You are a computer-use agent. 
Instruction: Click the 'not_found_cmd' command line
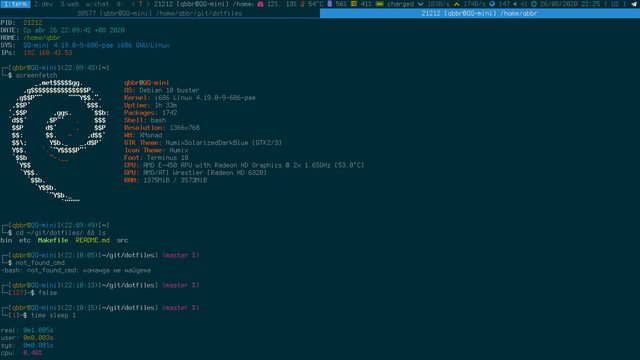(40, 263)
